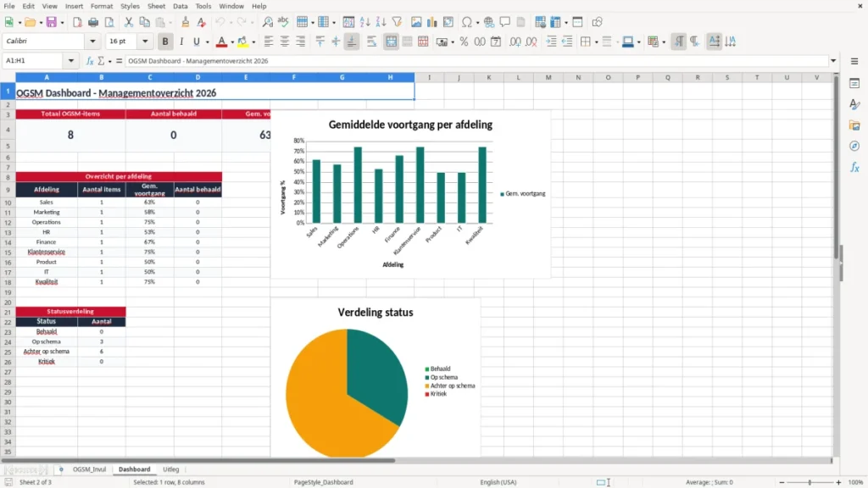Click the Draw Functions shapes icon
Image resolution: width=868 pixels, height=488 pixels.
[597, 22]
